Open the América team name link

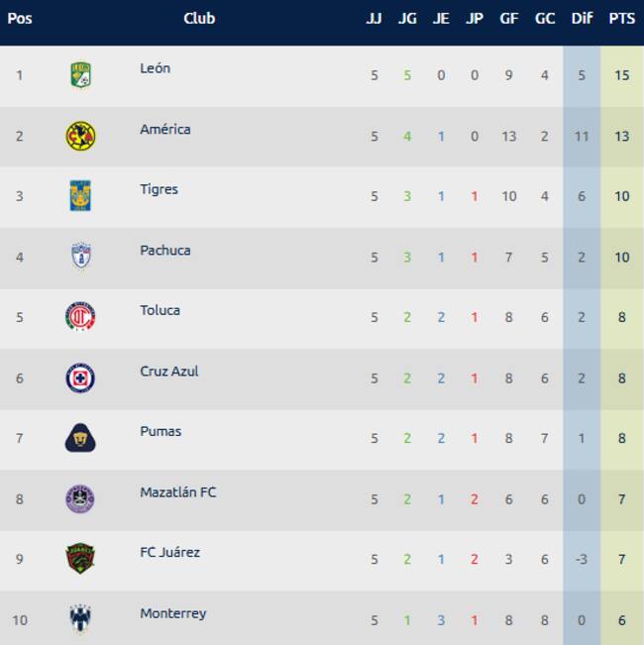164,129
